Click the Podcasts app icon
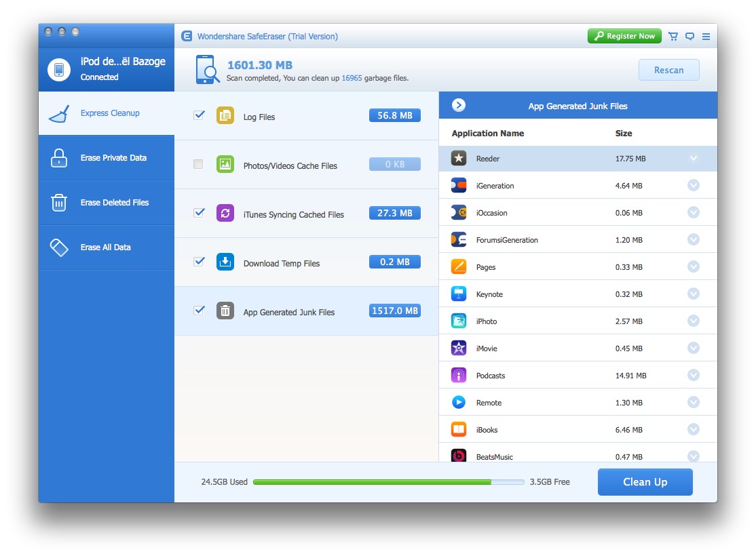Screen dimensions: 756x556 (459, 375)
